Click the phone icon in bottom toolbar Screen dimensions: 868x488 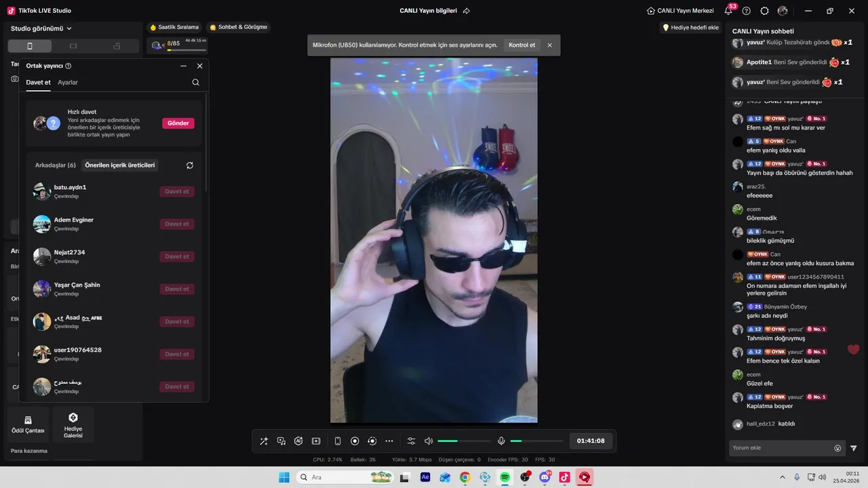[x=338, y=441]
